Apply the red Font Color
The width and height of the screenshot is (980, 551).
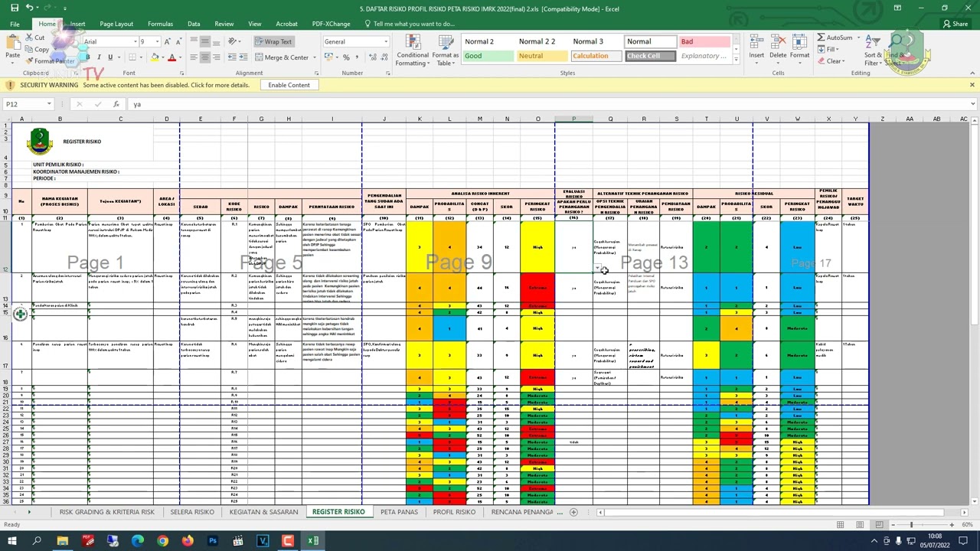[x=171, y=57]
